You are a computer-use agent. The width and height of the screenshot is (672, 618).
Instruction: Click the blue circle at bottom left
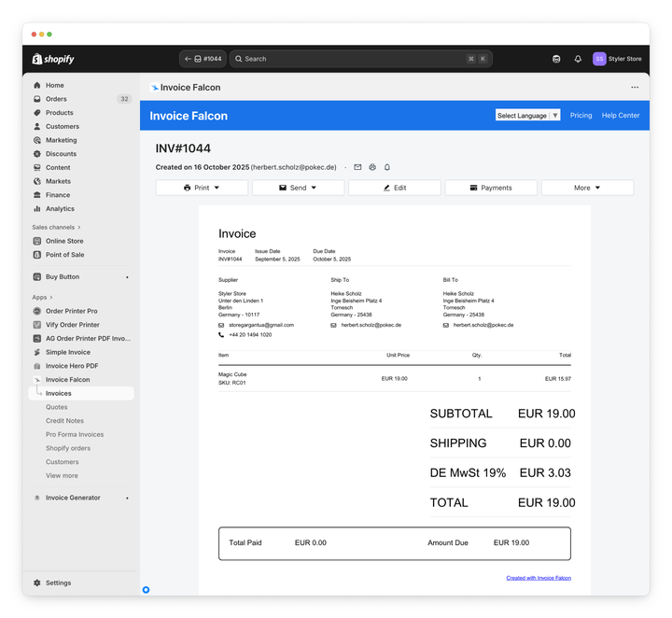(147, 590)
